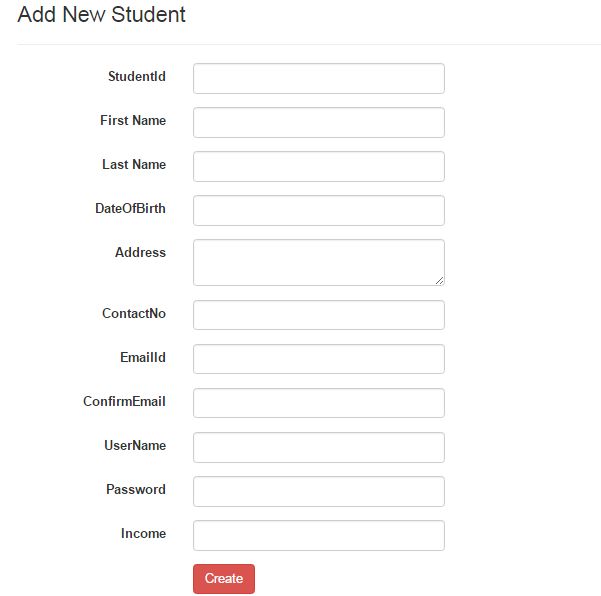The width and height of the screenshot is (601, 596).
Task: Focus the First Name text box
Action: point(318,123)
